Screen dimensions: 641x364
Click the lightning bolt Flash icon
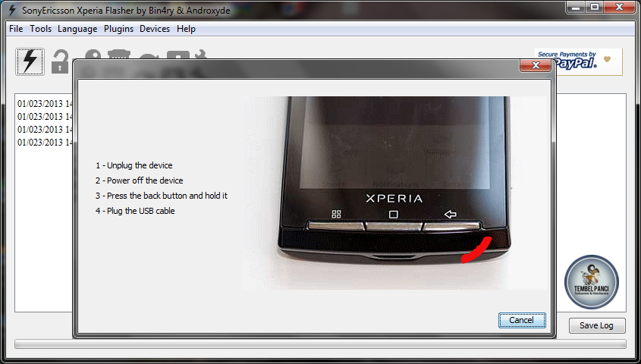tap(30, 61)
